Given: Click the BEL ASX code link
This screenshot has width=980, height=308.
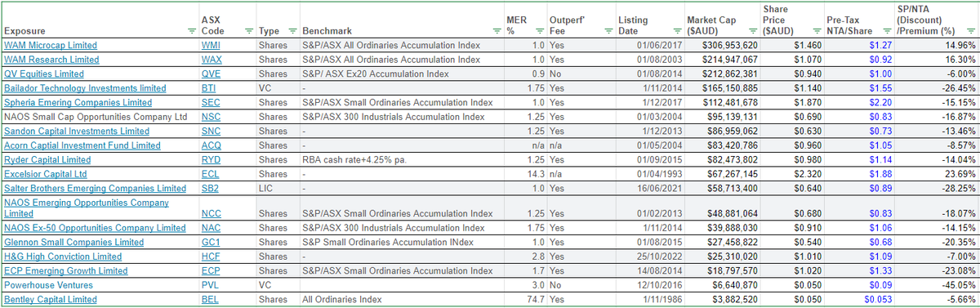Looking at the screenshot, I should pos(210,300).
